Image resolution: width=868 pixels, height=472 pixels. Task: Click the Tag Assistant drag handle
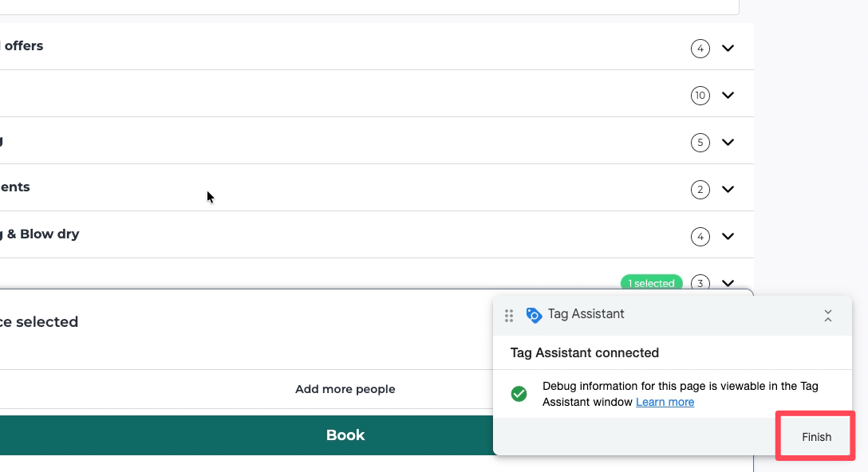tap(509, 316)
